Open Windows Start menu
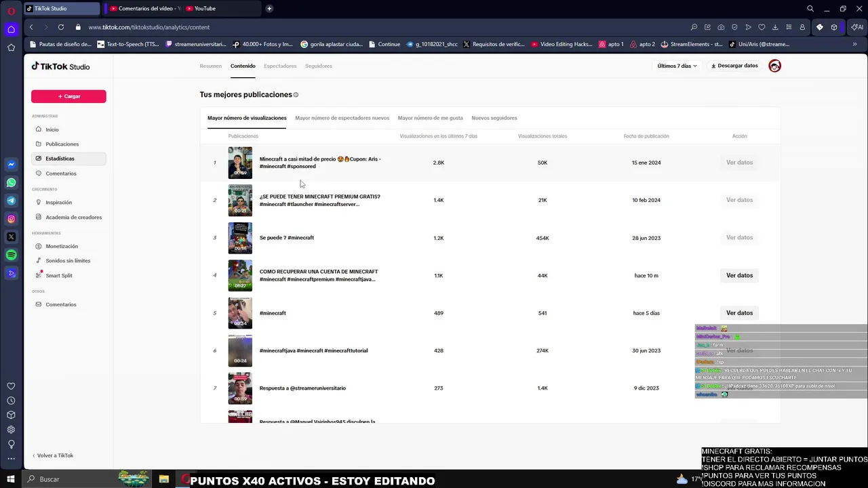This screenshot has height=488, width=868. click(x=11, y=479)
